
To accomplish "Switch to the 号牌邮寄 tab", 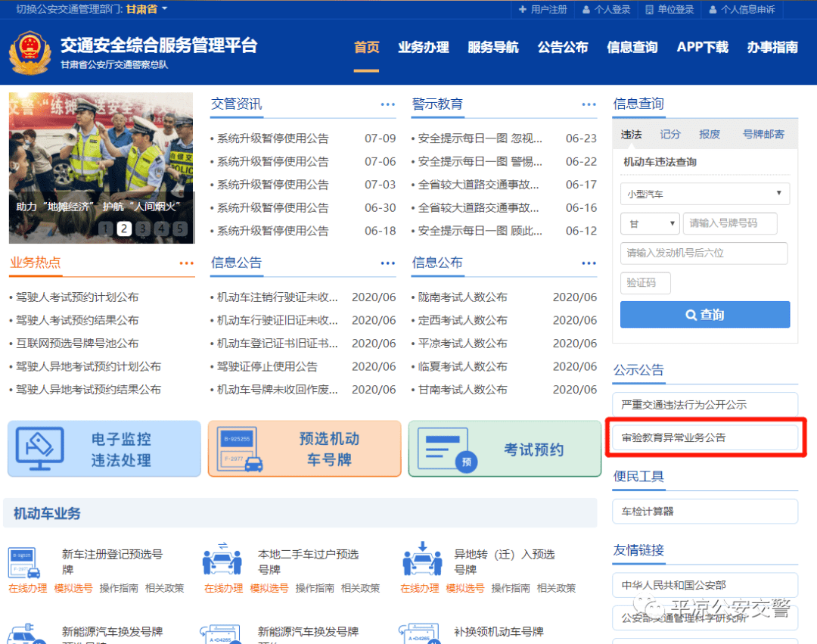I will click(x=763, y=135).
